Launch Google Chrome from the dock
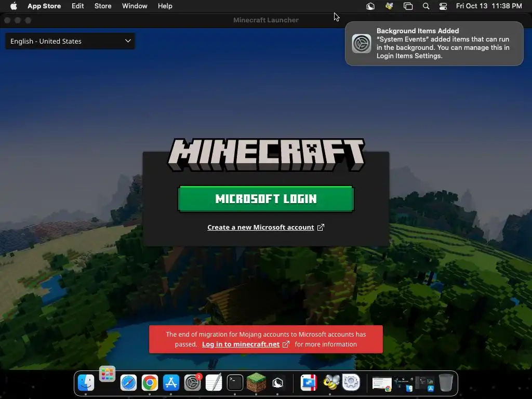532x399 pixels. [x=150, y=383]
